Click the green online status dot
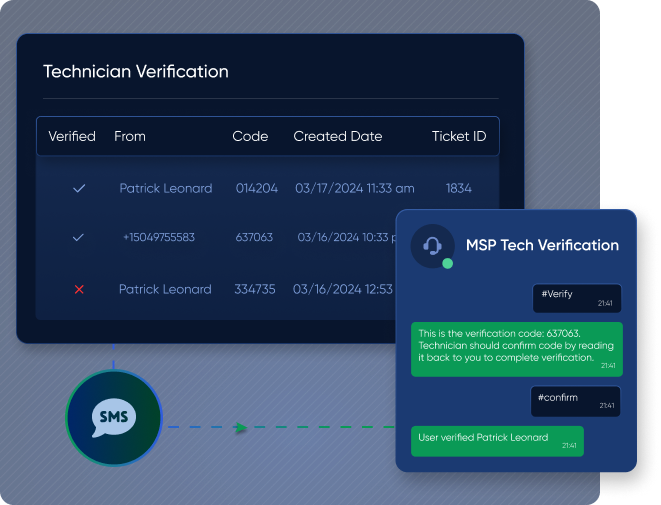The image size is (661, 505). tap(447, 264)
